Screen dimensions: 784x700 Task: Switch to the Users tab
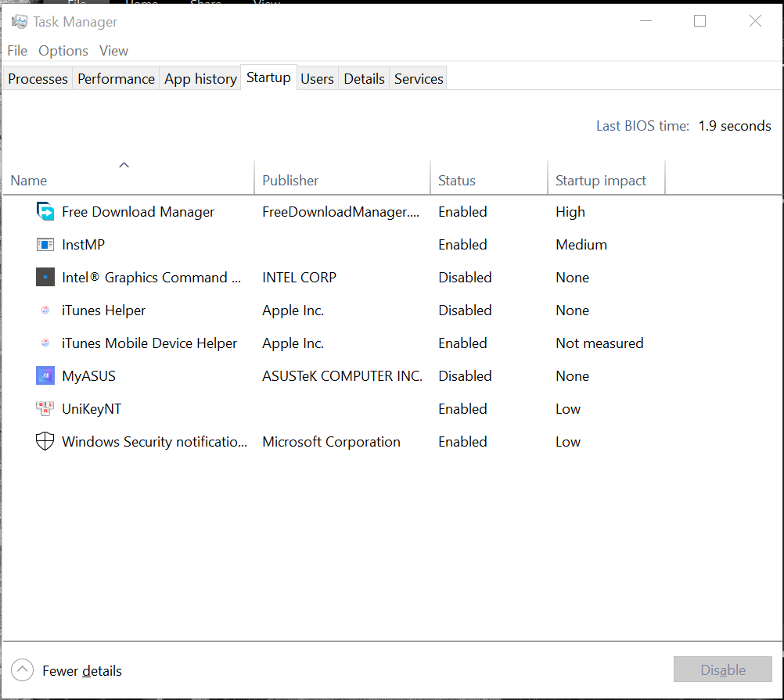coord(317,78)
